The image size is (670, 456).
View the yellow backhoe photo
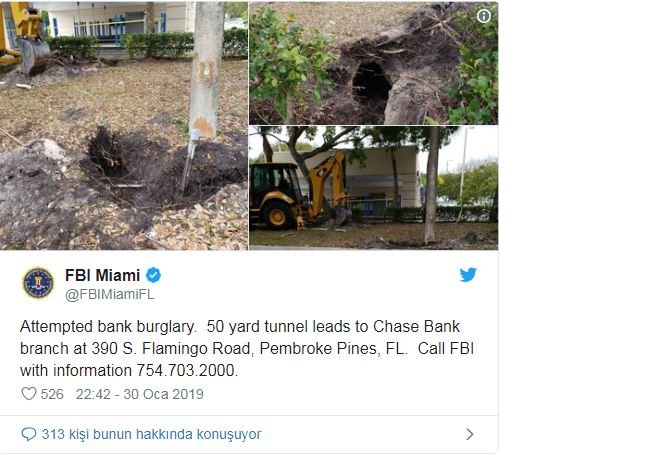pos(373,188)
